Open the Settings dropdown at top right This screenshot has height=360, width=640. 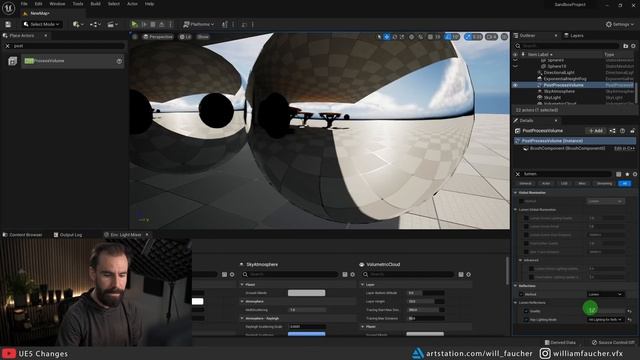click(x=620, y=24)
